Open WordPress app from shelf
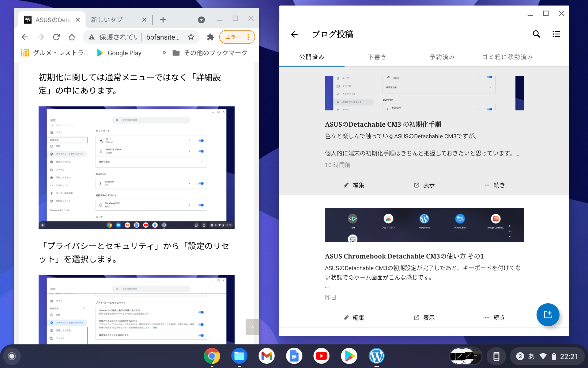 (x=377, y=356)
